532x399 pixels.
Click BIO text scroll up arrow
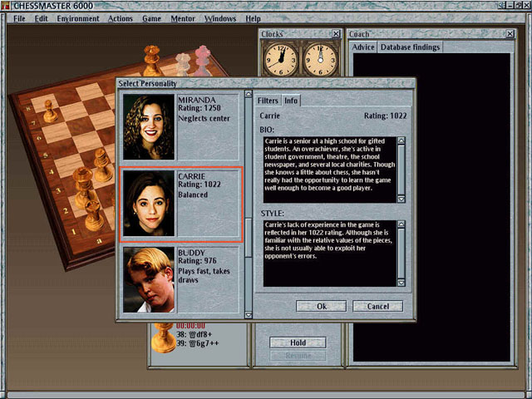tap(401, 140)
